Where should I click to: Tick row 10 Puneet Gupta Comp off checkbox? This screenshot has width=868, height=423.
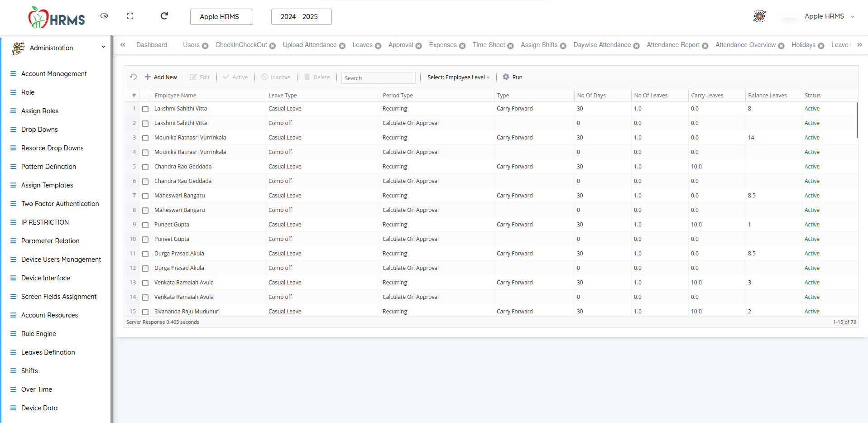pos(145,240)
